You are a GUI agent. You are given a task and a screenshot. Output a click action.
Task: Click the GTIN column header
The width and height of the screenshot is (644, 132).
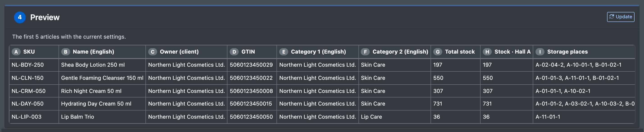252,52
